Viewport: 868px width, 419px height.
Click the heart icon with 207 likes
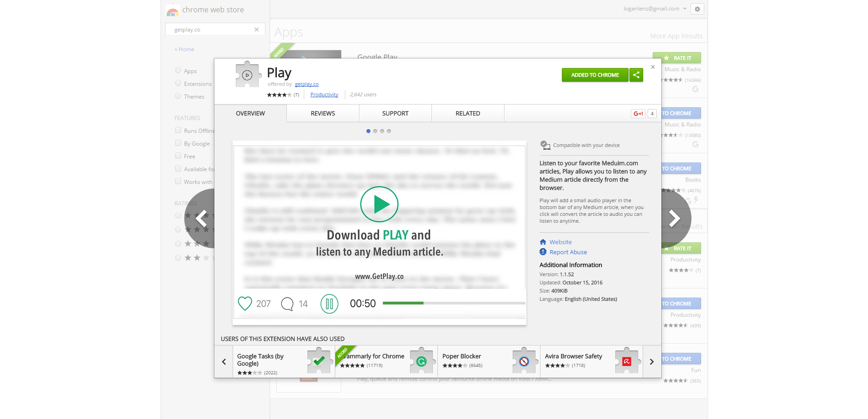(x=245, y=304)
